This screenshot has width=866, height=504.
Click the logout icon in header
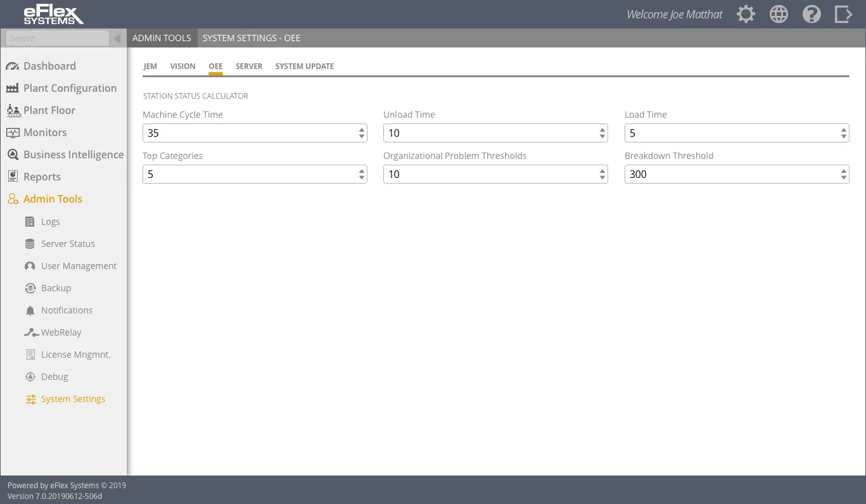(x=843, y=15)
